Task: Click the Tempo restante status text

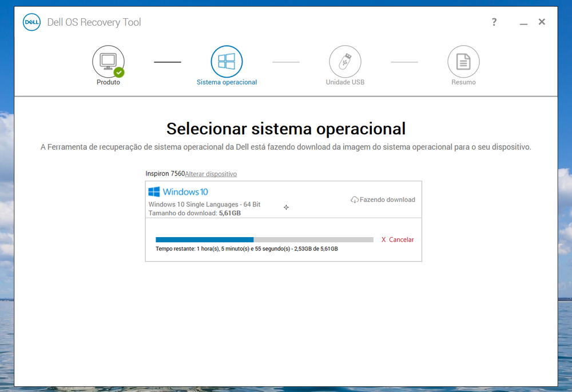Action: (247, 249)
